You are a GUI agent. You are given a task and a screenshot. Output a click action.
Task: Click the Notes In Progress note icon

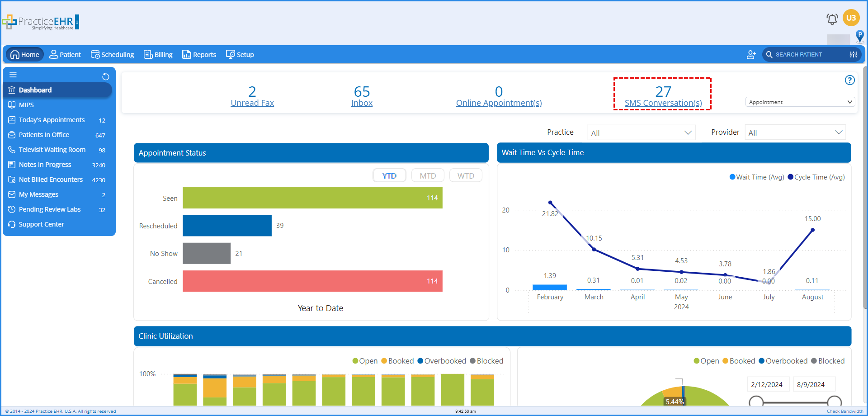tap(12, 165)
